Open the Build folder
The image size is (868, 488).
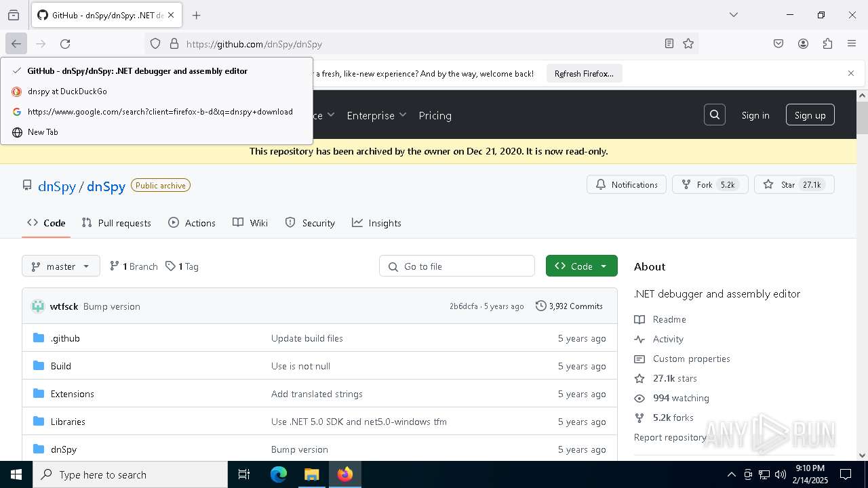pyautogui.click(x=61, y=366)
